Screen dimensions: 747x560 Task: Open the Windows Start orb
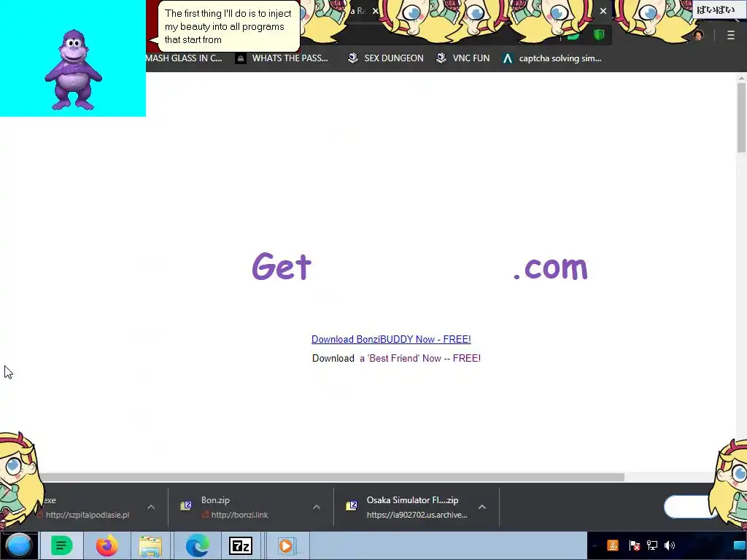point(19,545)
